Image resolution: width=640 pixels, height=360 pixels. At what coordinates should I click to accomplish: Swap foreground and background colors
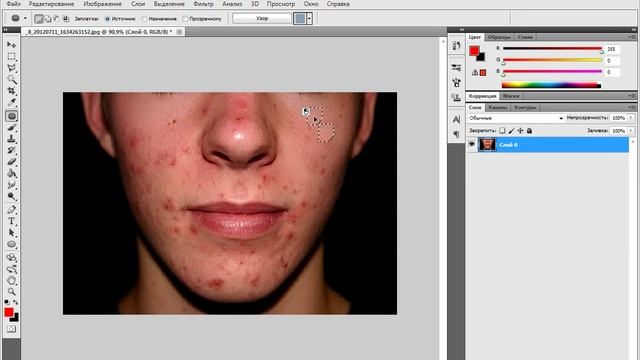[x=16, y=302]
